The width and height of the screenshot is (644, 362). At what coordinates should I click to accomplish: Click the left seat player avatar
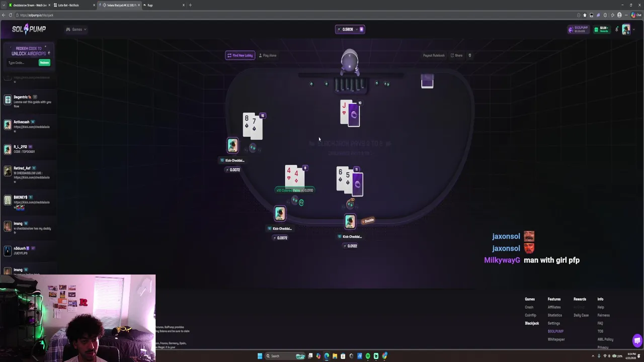[x=232, y=145]
